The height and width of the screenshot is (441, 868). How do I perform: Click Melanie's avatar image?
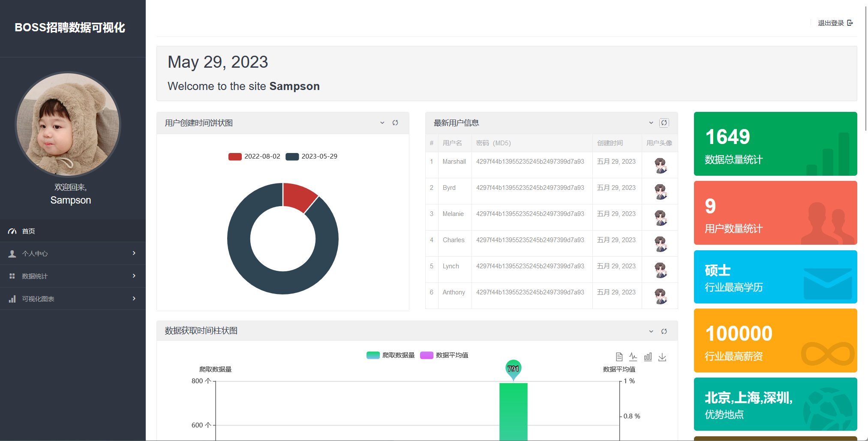pos(661,218)
